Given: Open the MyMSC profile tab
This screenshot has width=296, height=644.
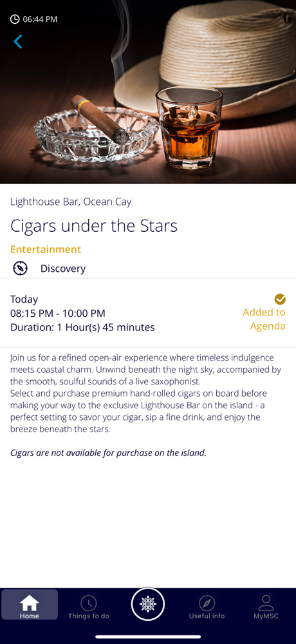Looking at the screenshot, I should [x=266, y=605].
